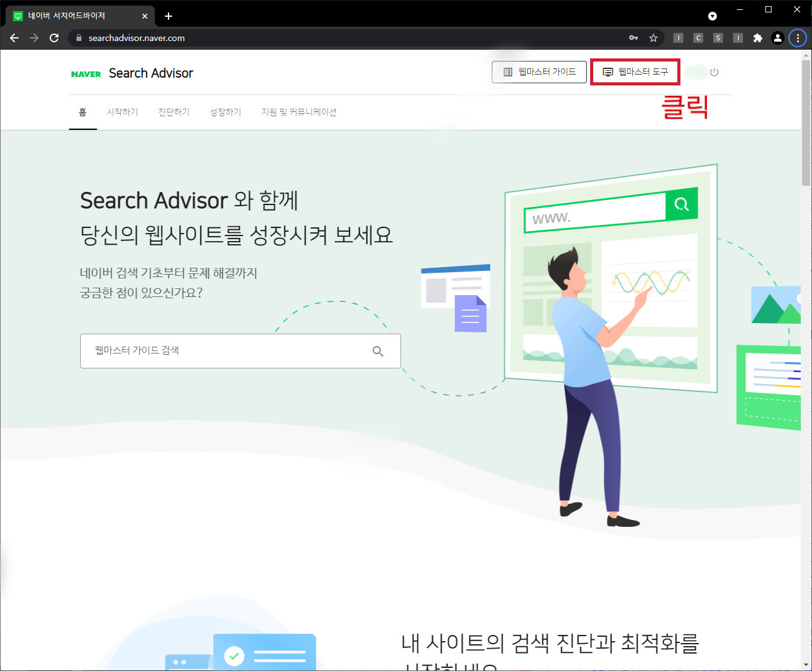Open Chrome three-dot menu
The height and width of the screenshot is (671, 812).
click(x=798, y=38)
